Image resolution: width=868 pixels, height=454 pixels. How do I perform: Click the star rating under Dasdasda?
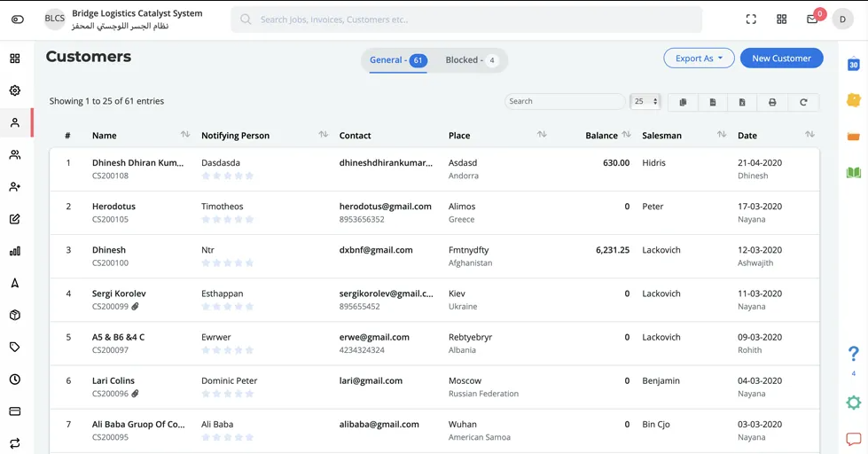pyautogui.click(x=228, y=176)
